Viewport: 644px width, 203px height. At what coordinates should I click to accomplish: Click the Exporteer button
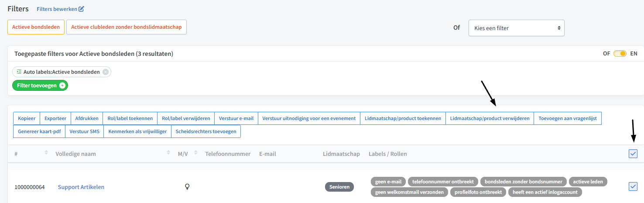55,118
